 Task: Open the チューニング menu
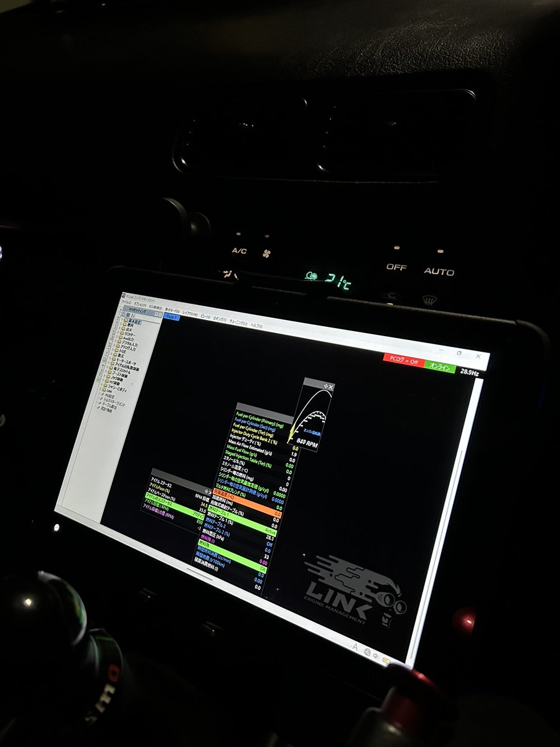coord(238,322)
